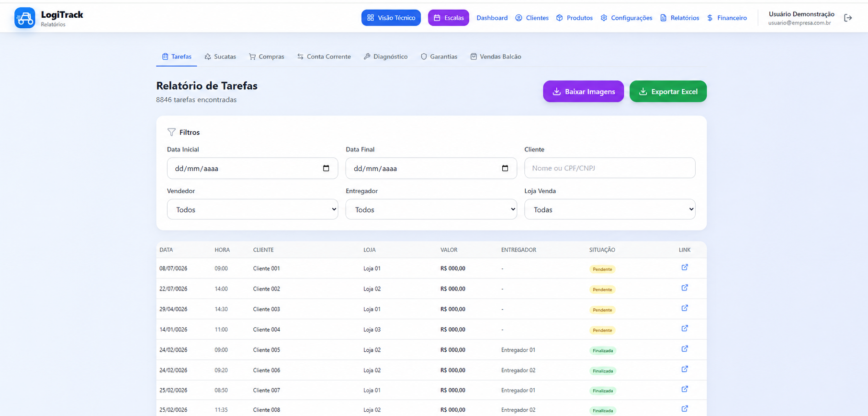Click the Filtros funnel icon
The width and height of the screenshot is (868, 416).
[x=171, y=132]
